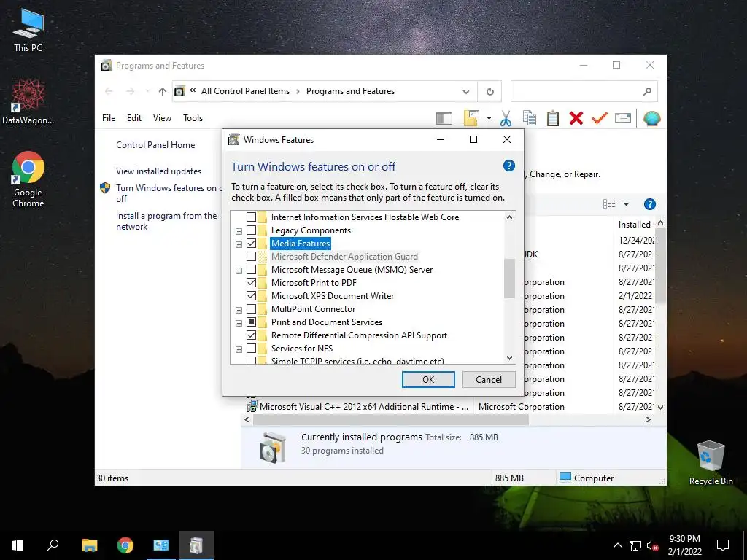Click the search magnifier in Programs window

tap(646, 91)
